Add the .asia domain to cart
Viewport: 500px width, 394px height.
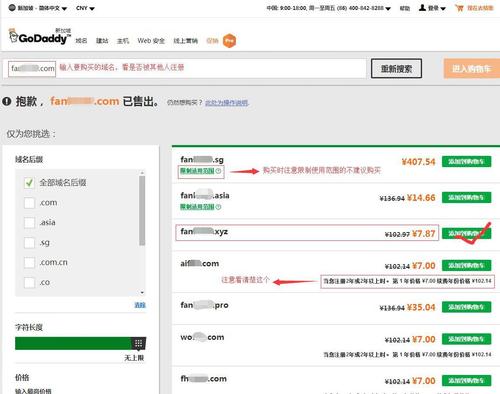pyautogui.click(x=466, y=198)
